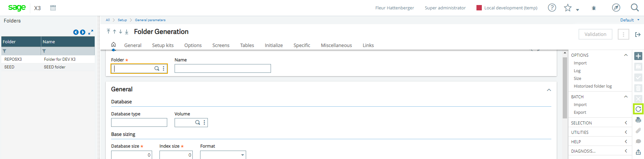644x159 pixels.
Task: Select the SEED folder row
Action: (x=48, y=67)
